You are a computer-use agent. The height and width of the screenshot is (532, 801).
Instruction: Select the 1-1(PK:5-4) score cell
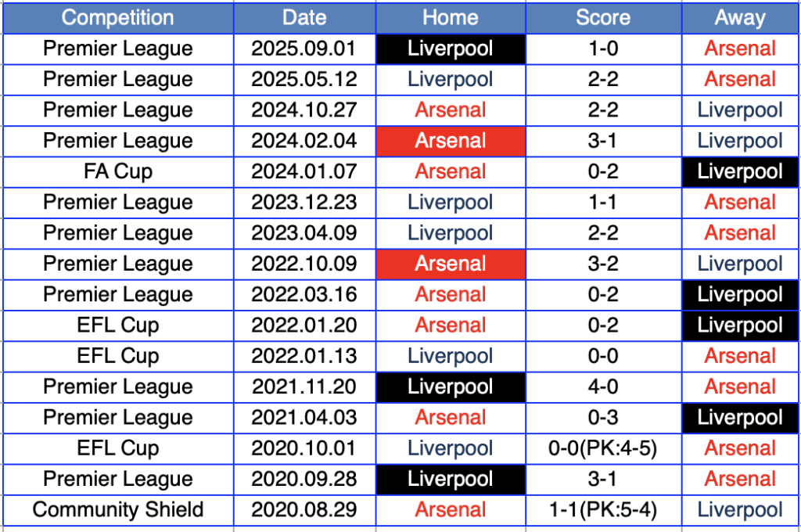point(603,510)
